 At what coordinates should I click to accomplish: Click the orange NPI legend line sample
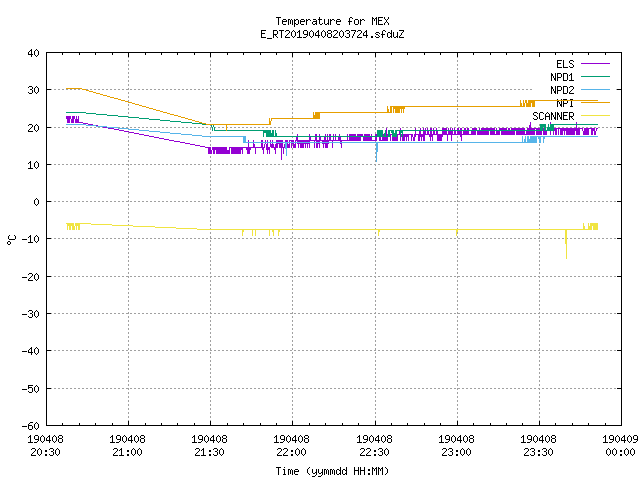[x=596, y=102]
